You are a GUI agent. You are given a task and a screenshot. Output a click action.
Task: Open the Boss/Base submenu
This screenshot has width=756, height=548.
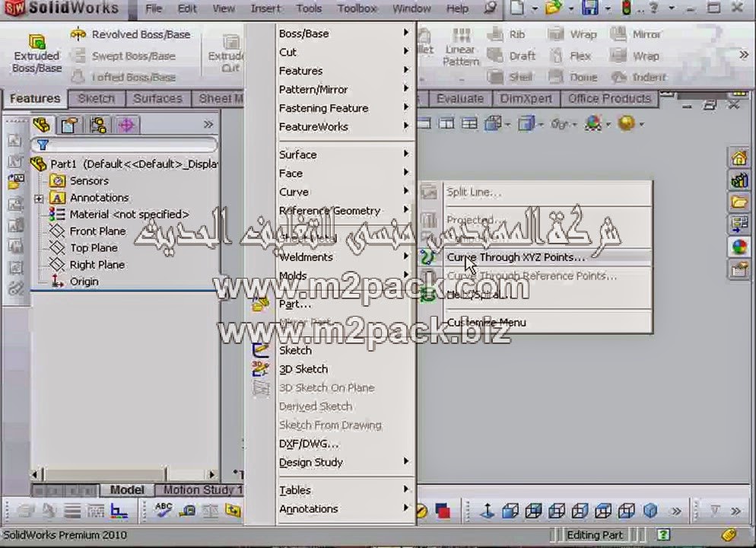tap(345, 33)
